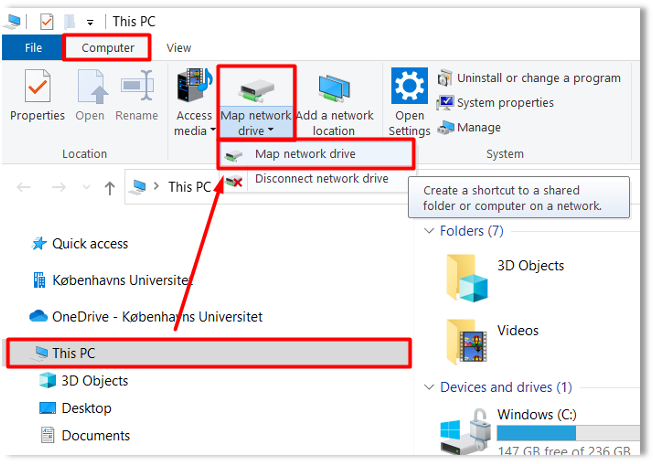Expand Access media dropdown arrow

point(213,130)
